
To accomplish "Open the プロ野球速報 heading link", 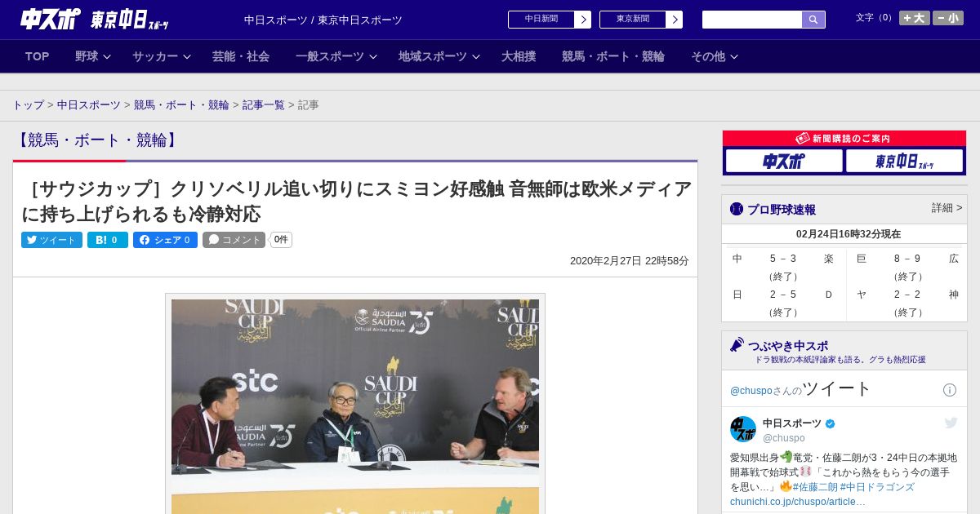I will (782, 210).
